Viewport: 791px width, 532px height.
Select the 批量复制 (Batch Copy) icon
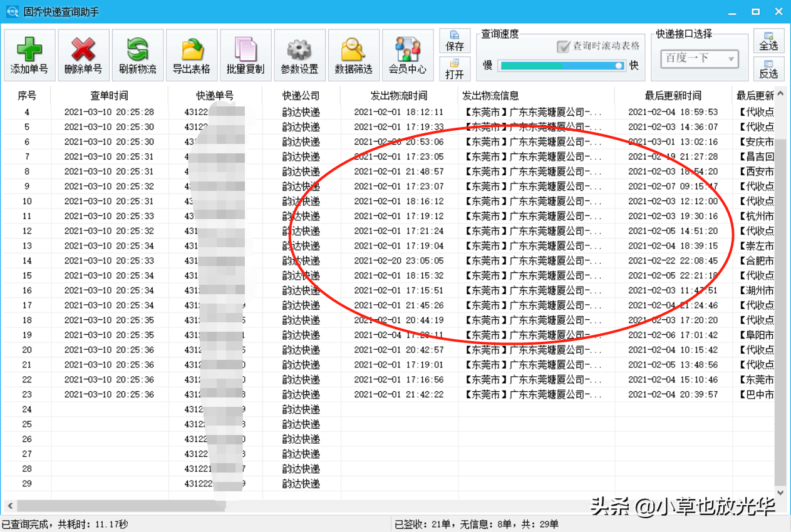point(245,54)
